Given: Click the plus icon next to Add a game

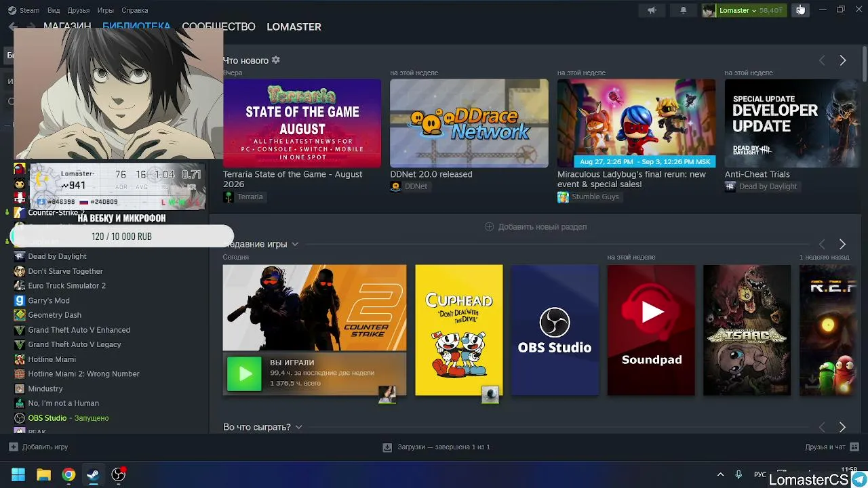Looking at the screenshot, I should pyautogui.click(x=13, y=447).
